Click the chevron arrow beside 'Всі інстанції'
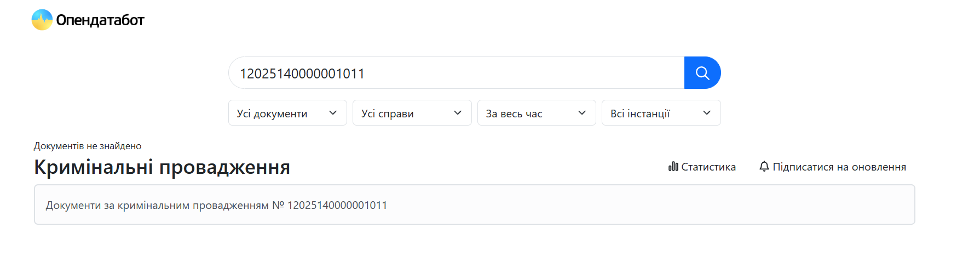The image size is (980, 278). 707,113
